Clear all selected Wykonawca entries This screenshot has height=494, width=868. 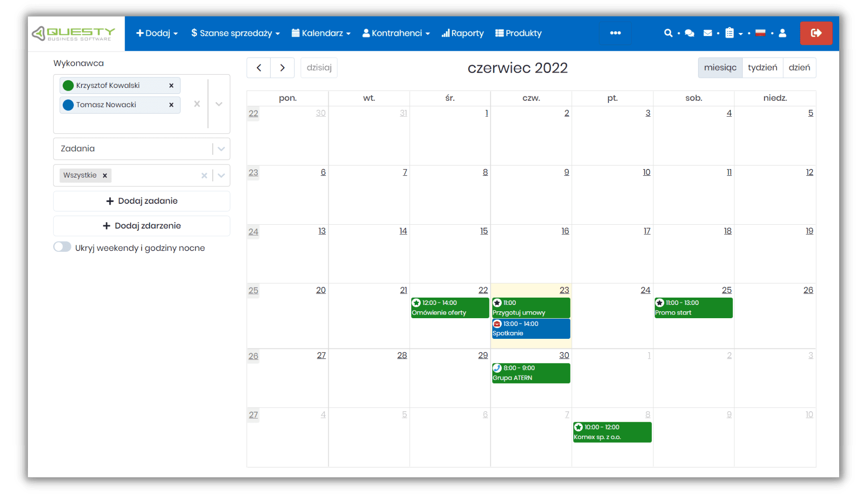click(197, 104)
